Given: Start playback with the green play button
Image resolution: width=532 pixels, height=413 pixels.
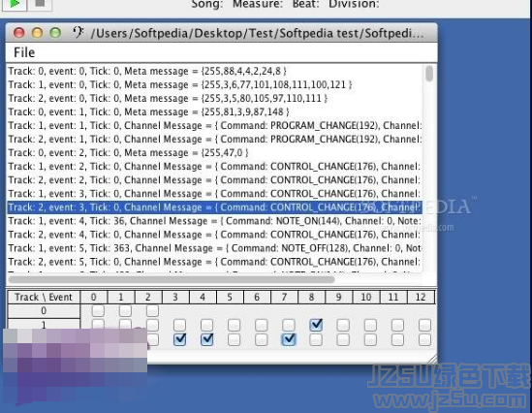Looking at the screenshot, I should [14, 4].
